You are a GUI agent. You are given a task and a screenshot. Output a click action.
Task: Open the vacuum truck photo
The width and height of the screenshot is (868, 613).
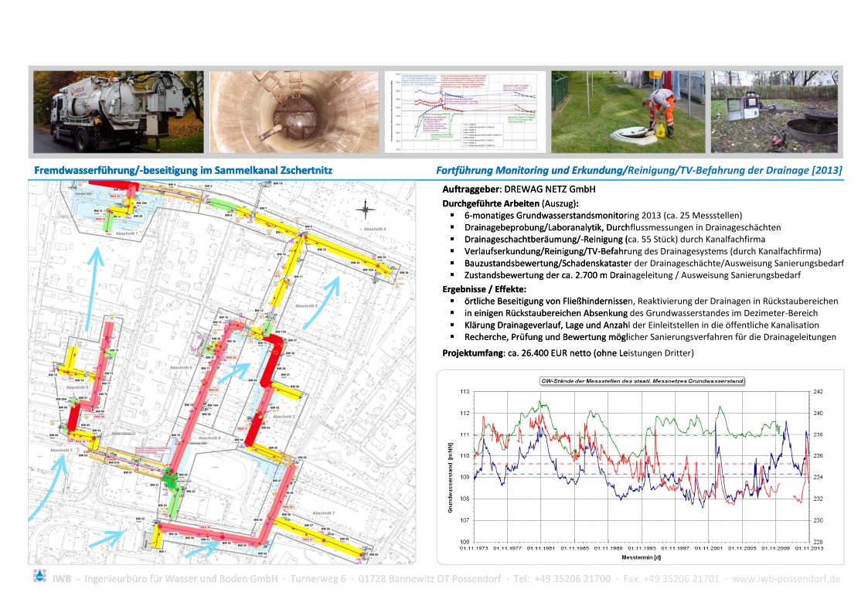point(118,111)
